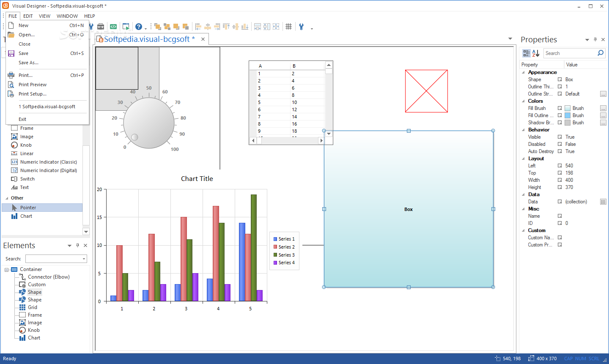Click the make same size icon

276,27
